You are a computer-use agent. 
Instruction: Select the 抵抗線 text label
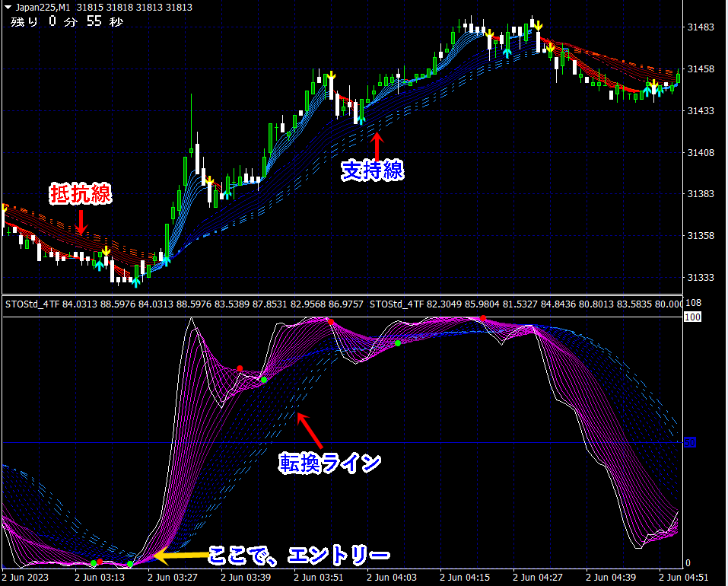(x=81, y=194)
